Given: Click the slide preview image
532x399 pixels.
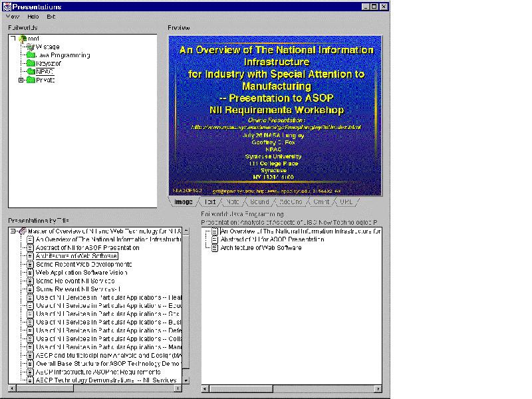Looking at the screenshot, I should (275, 116).
